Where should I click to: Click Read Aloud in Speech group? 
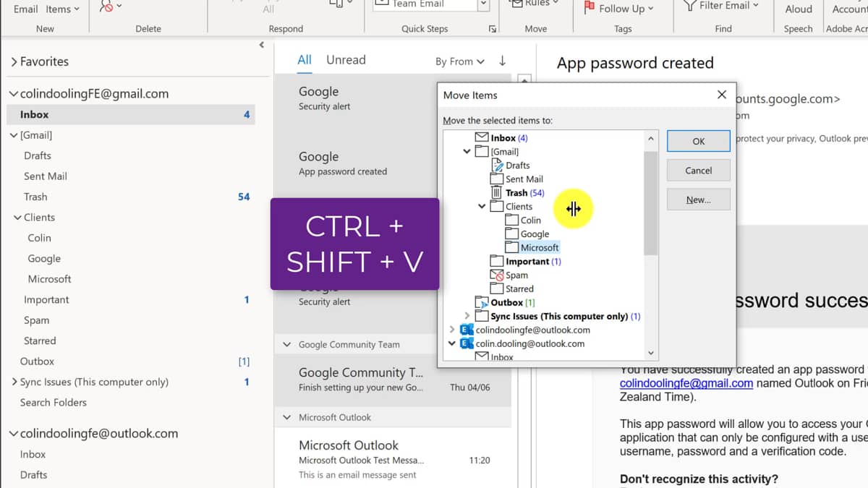(799, 9)
